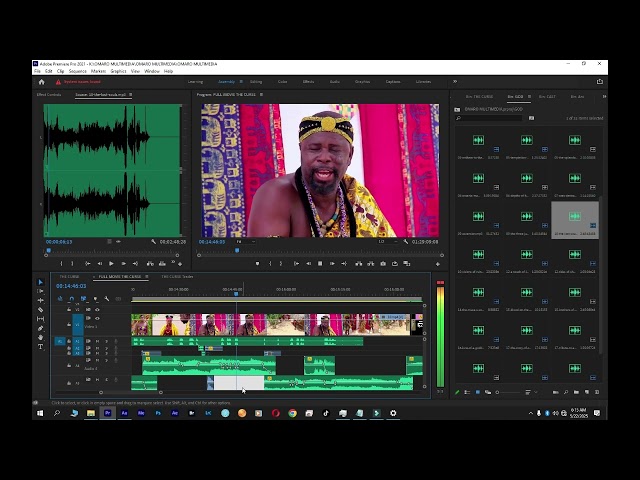640x480 pixels.
Task: Create New Bin in project panel
Action: point(576,392)
